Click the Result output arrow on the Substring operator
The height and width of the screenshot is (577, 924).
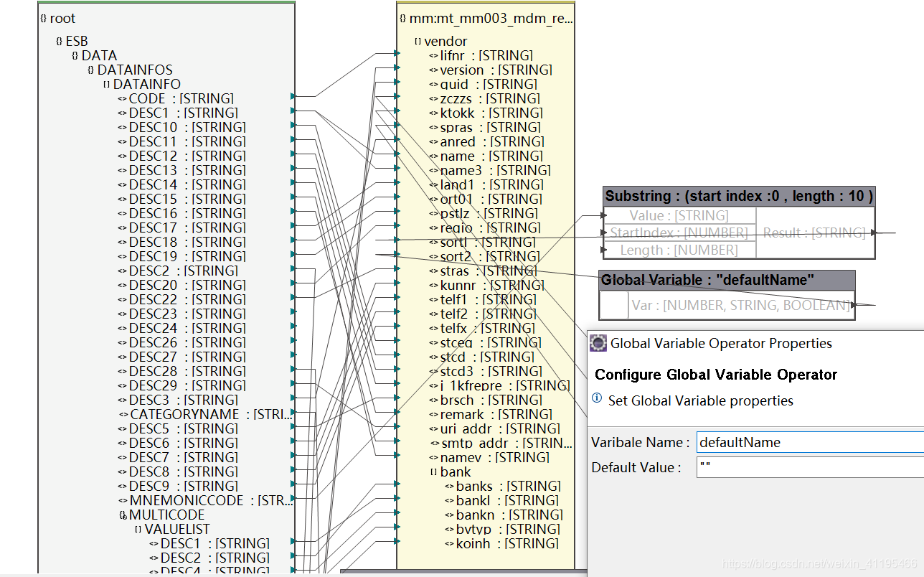tap(872, 233)
